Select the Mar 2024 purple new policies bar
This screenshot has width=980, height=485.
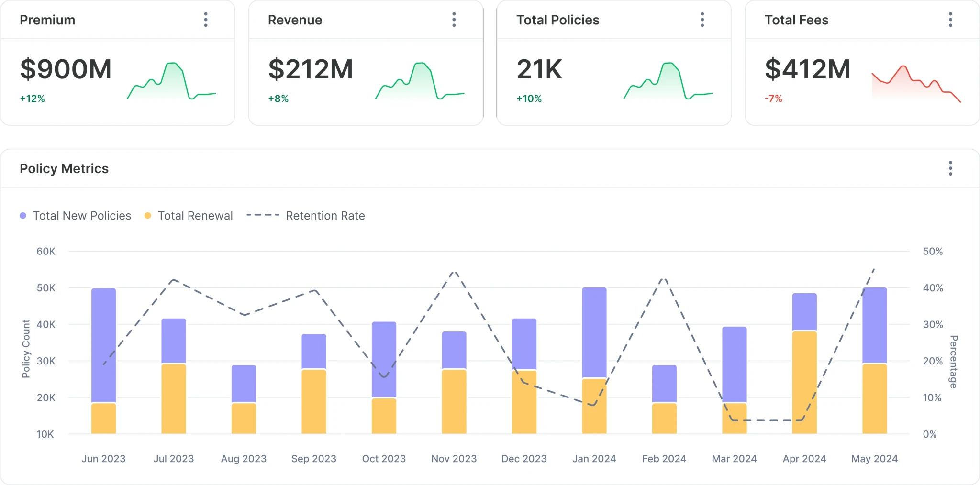[735, 364]
